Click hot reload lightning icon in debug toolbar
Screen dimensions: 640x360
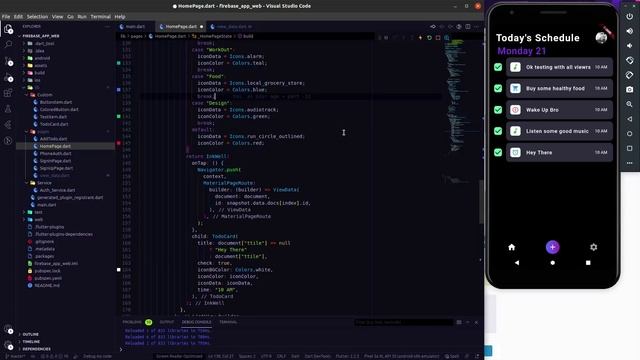[420, 38]
